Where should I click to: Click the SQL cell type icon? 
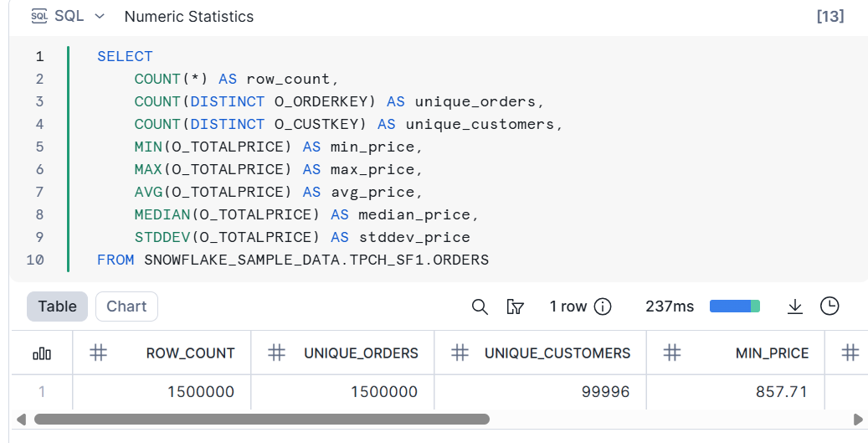[x=39, y=16]
